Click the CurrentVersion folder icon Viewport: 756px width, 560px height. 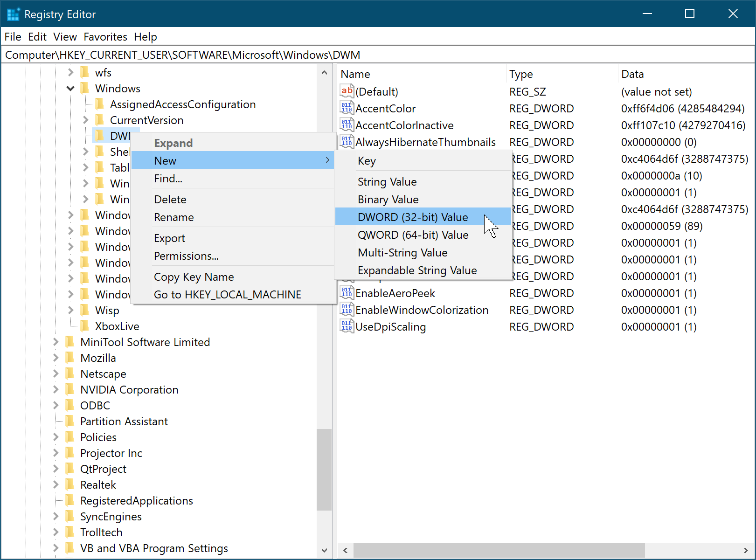tap(99, 120)
